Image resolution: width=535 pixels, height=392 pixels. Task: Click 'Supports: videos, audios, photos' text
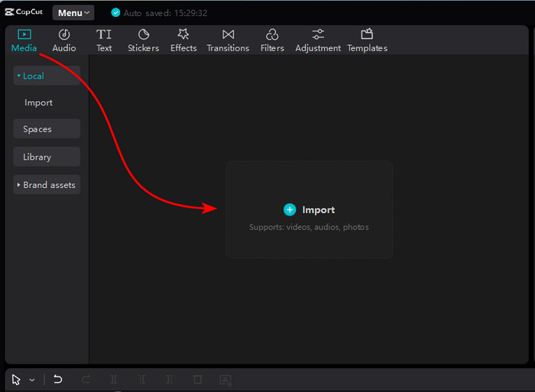pos(309,227)
